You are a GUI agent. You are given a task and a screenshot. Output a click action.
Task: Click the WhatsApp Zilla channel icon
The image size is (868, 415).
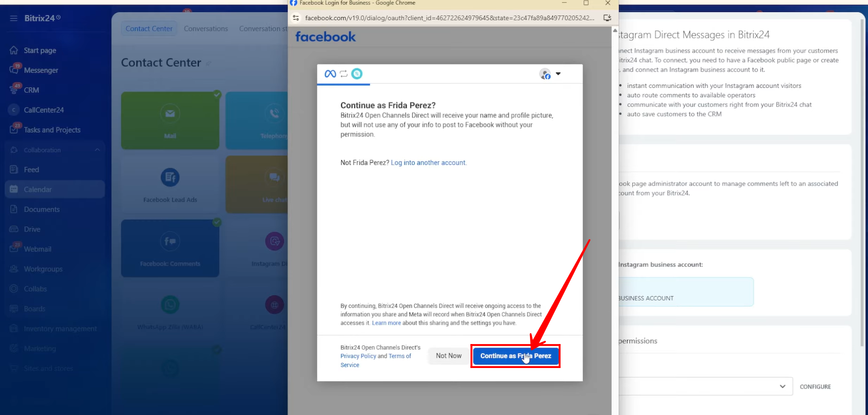point(170,305)
